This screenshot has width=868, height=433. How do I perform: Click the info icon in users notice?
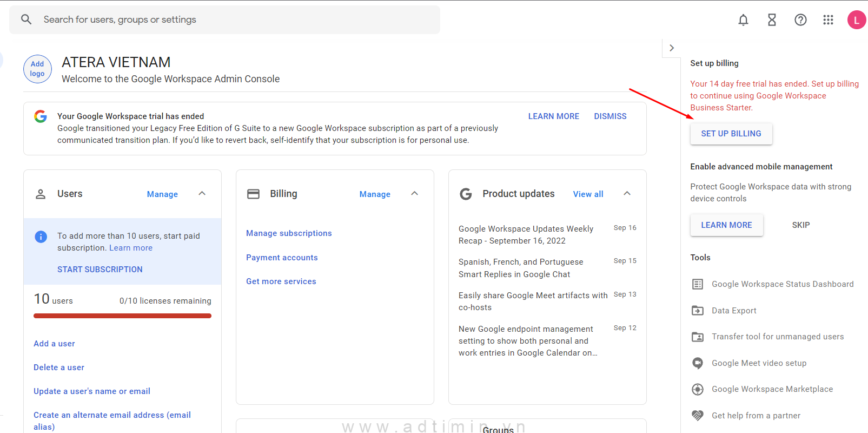click(x=41, y=237)
